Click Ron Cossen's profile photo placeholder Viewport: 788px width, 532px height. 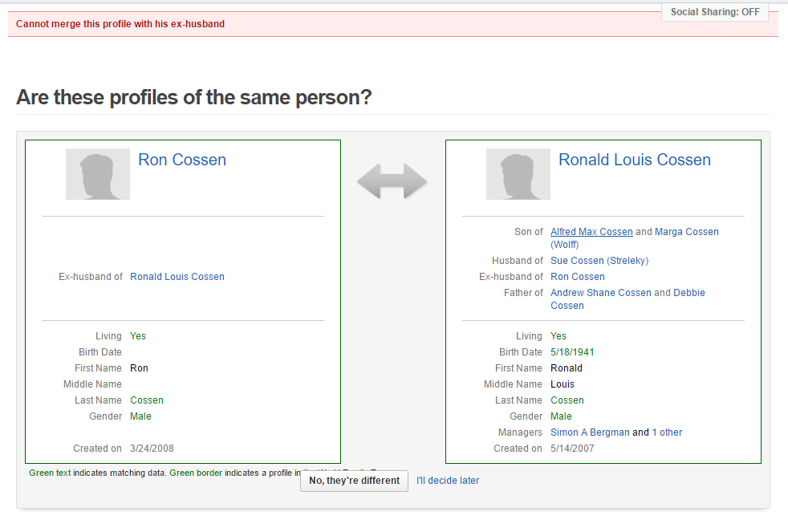(98, 174)
